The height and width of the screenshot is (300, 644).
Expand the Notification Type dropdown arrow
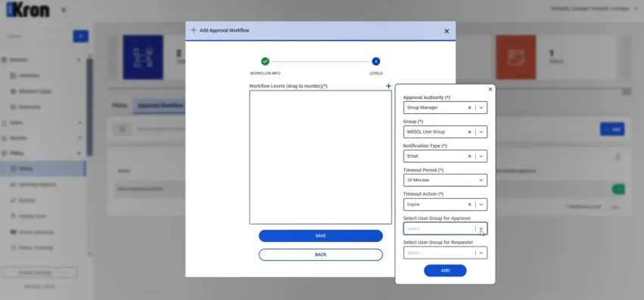click(x=481, y=156)
